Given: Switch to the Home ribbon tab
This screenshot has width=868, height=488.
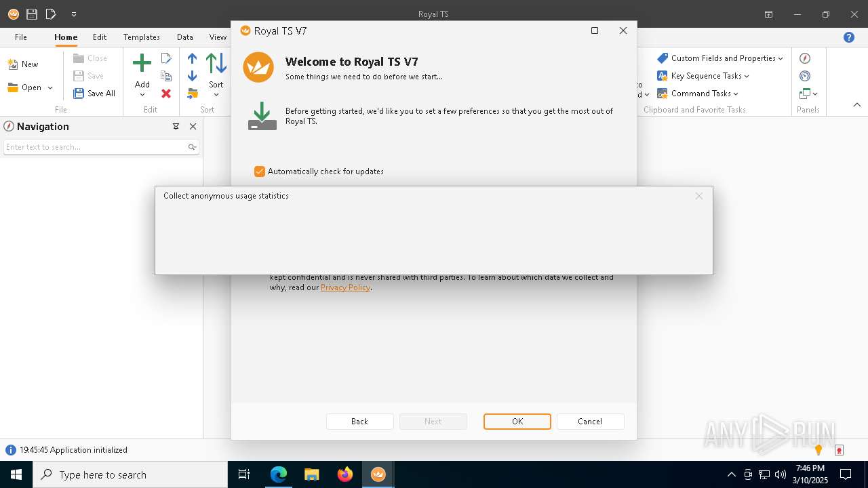Looking at the screenshot, I should (x=66, y=37).
